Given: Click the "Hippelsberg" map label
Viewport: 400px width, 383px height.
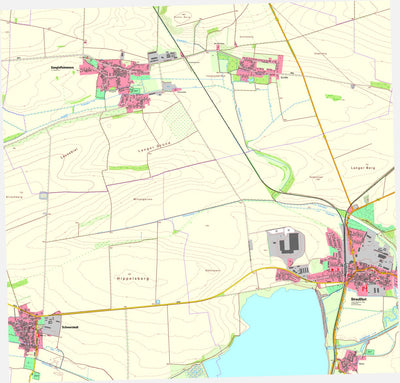Looking at the screenshot, I should point(133,278).
